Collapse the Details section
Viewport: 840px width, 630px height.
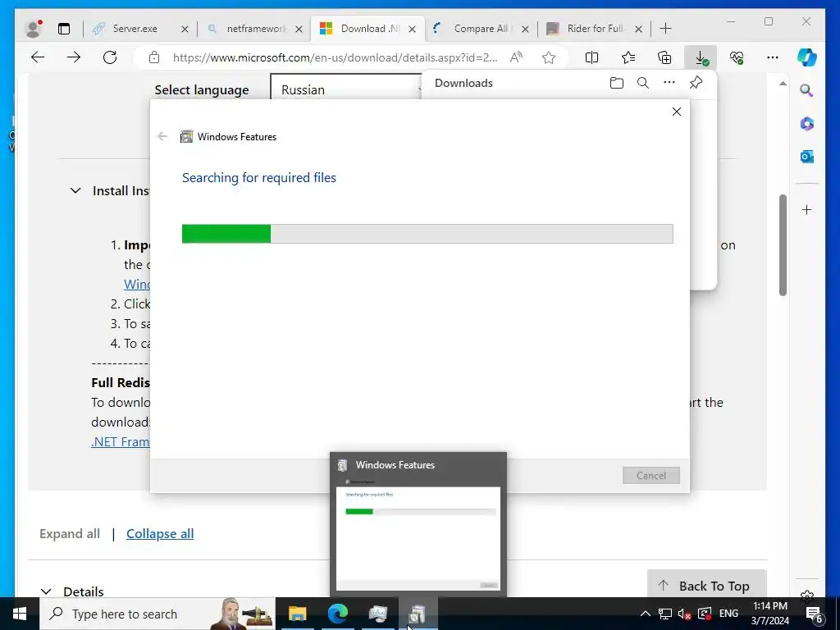click(46, 591)
